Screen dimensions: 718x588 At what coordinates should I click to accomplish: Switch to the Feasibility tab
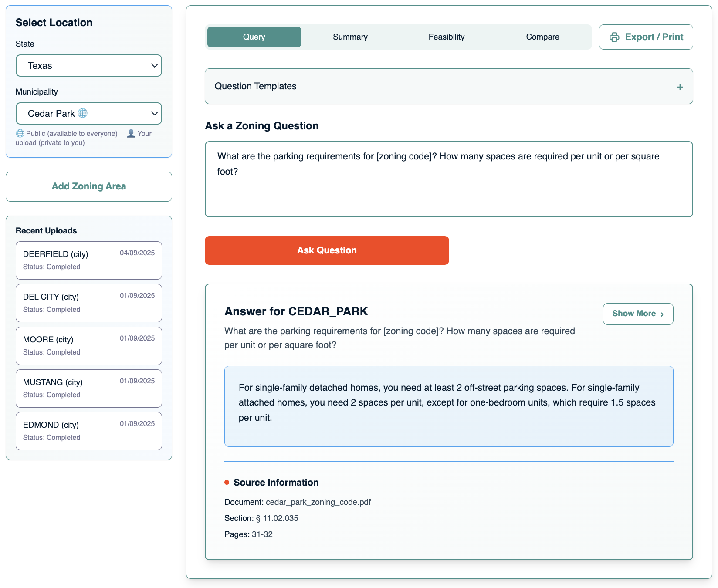[x=446, y=37]
